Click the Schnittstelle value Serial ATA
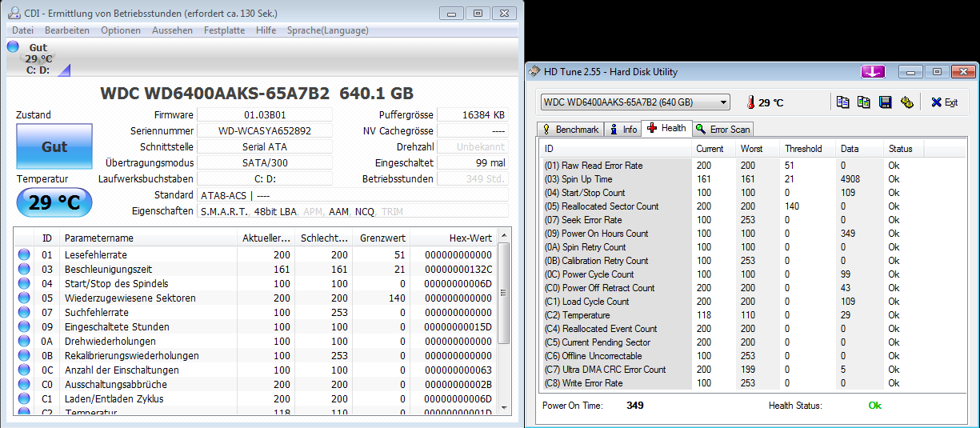980x428 pixels. point(265,147)
